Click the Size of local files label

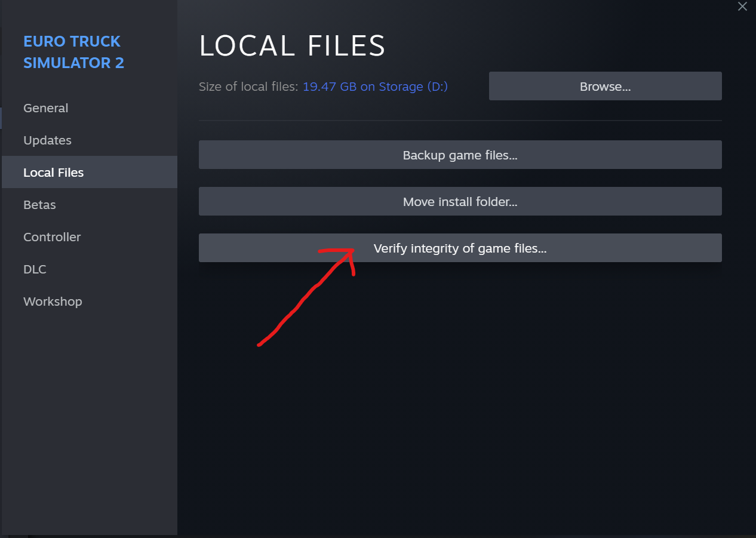(248, 87)
